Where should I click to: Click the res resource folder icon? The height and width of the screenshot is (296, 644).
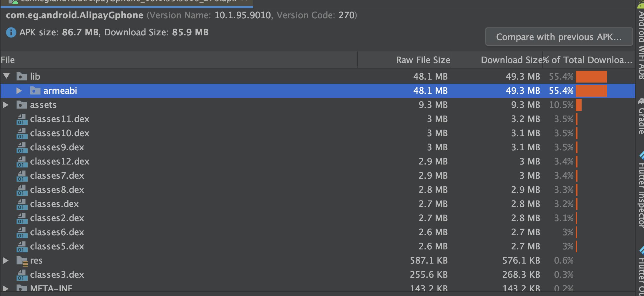point(22,261)
